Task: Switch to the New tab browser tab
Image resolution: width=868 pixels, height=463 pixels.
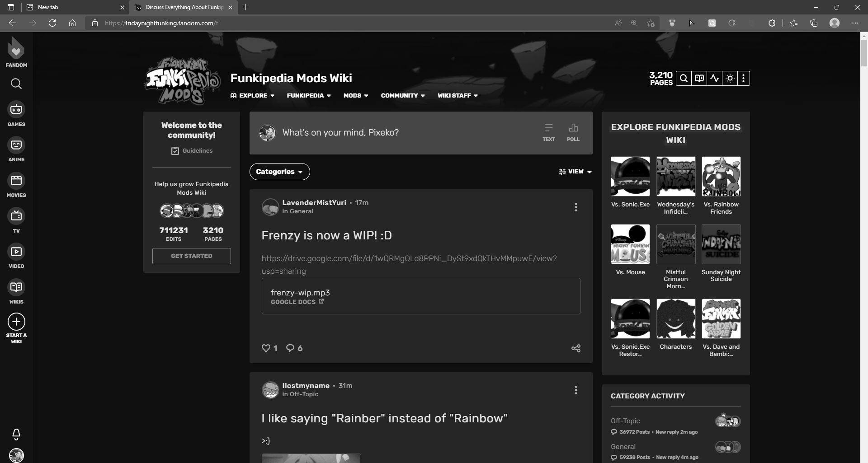Action: click(75, 7)
